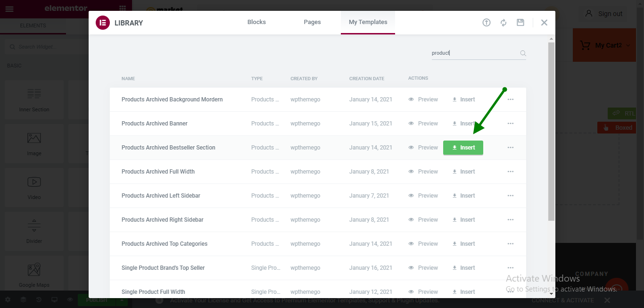Insert the Products Archived Bestseller Section template
This screenshot has height=308, width=644.
(x=463, y=148)
